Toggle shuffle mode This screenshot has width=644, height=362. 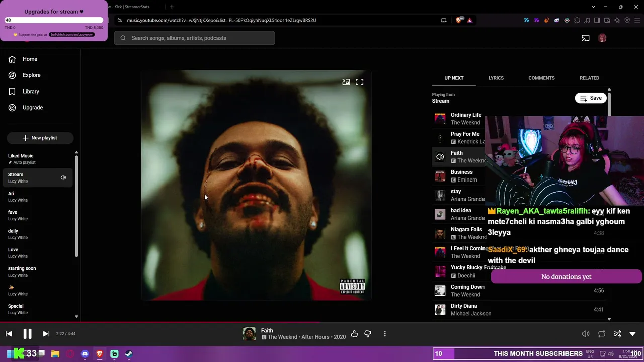[617, 334]
